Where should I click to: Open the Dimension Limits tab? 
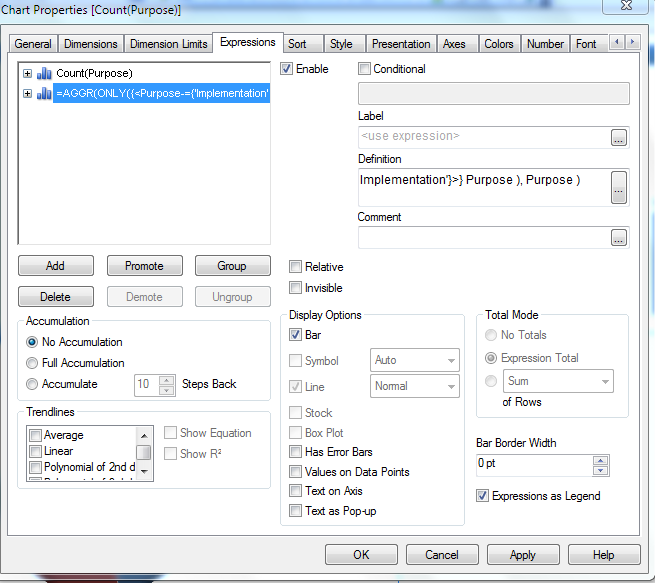coord(169,44)
